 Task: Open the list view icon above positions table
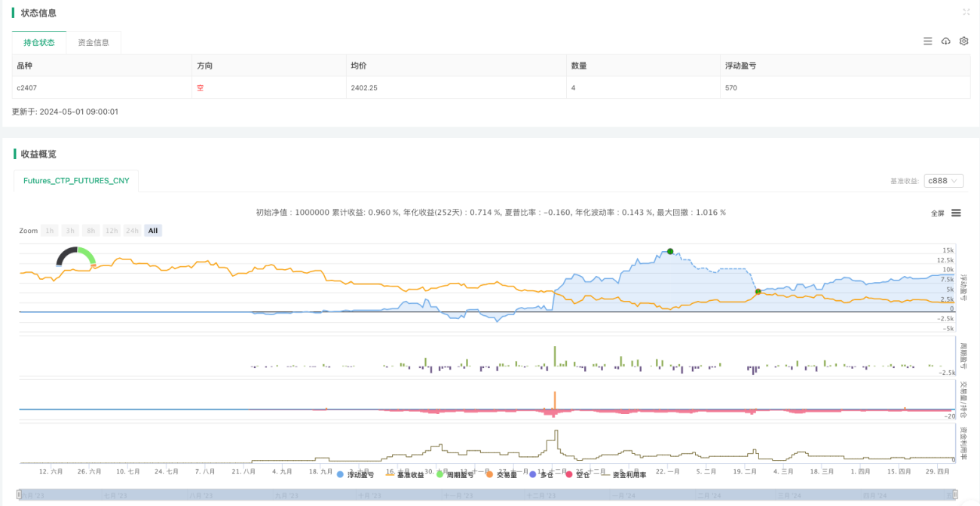pyautogui.click(x=928, y=41)
